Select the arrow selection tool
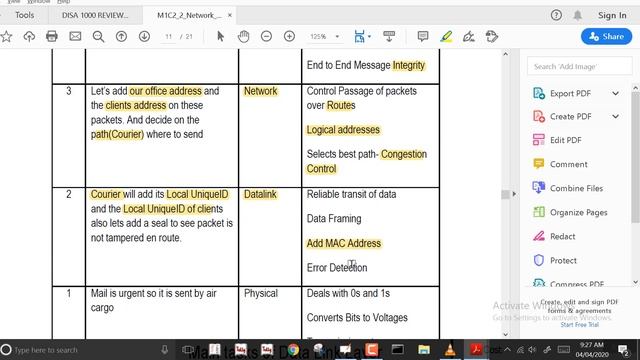This screenshot has width=640, height=360. (220, 36)
